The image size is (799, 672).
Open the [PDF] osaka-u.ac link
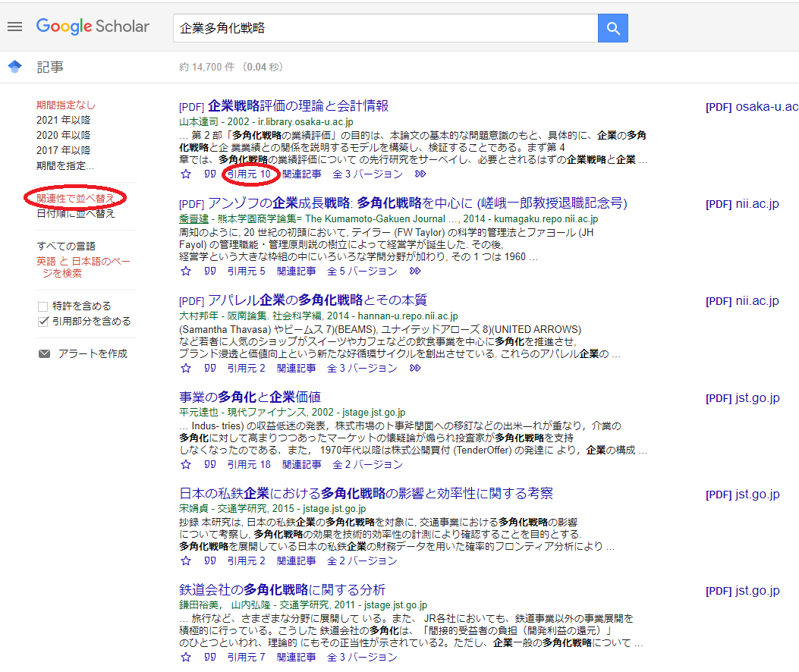pos(752,106)
